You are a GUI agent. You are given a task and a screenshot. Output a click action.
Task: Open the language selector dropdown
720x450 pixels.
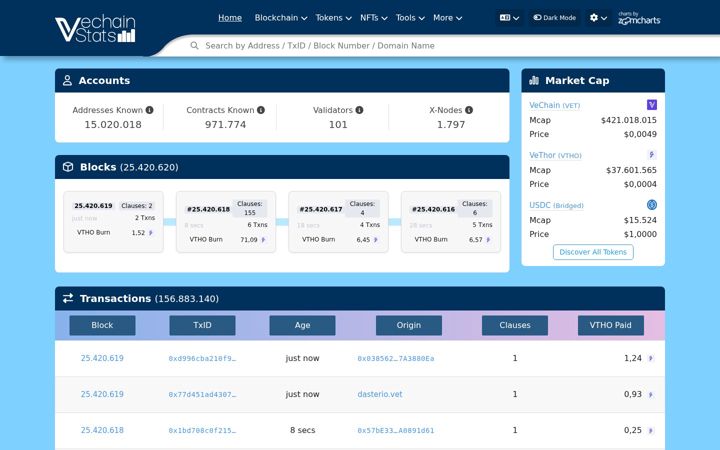509,17
